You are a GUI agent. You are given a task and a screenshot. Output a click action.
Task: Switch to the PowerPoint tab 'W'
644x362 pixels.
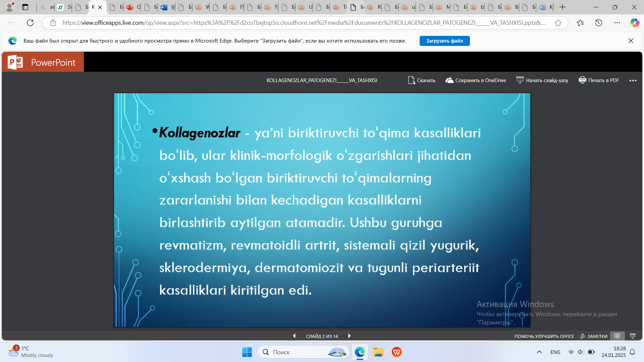tap(202, 7)
